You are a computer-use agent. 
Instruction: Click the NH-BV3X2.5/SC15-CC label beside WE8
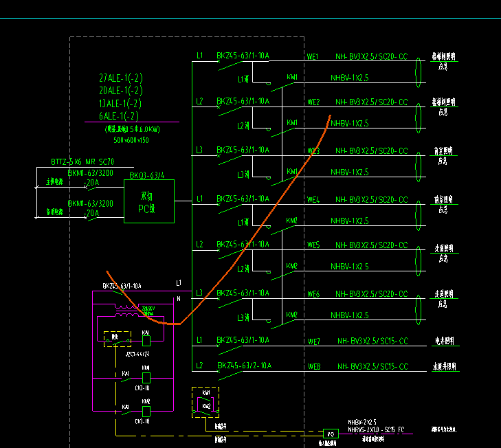pos(372,366)
